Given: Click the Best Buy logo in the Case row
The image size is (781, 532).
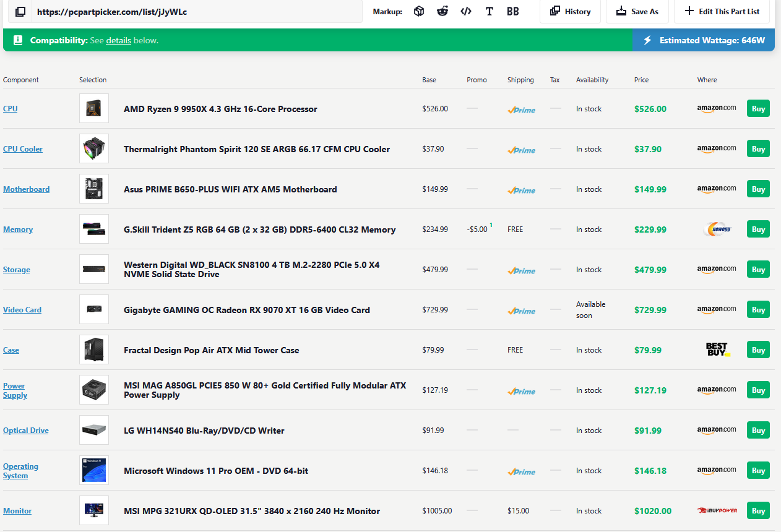Looking at the screenshot, I should coord(718,350).
